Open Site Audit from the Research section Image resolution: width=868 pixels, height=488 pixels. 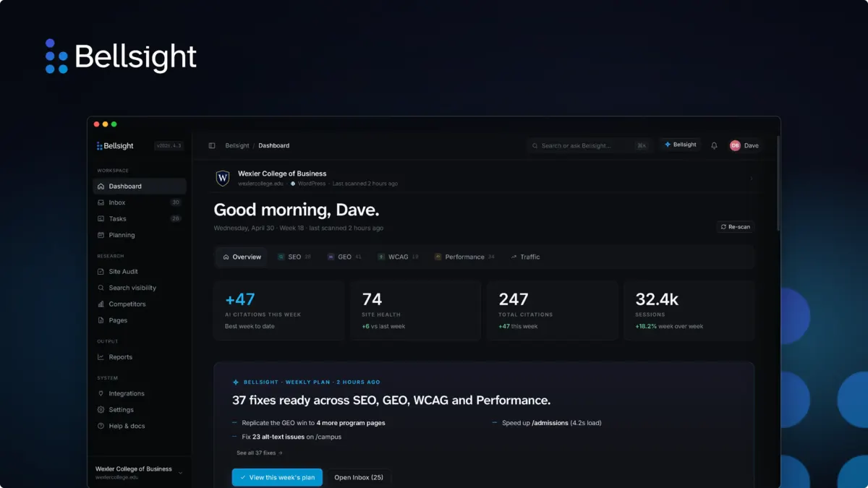point(139,272)
